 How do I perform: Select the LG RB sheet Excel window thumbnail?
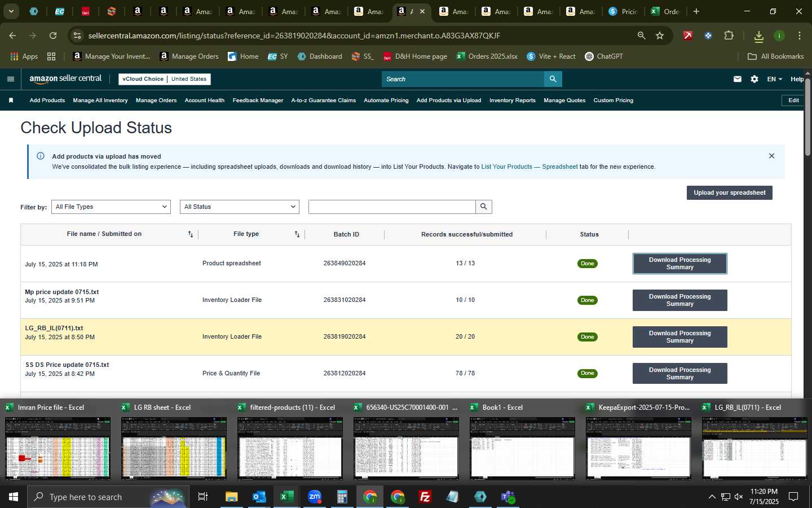[x=174, y=443]
